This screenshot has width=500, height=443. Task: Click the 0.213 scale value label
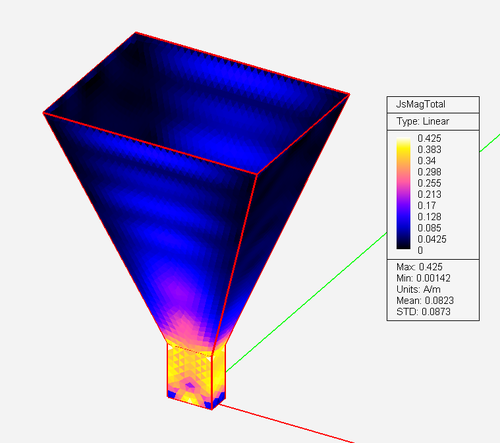click(x=429, y=194)
